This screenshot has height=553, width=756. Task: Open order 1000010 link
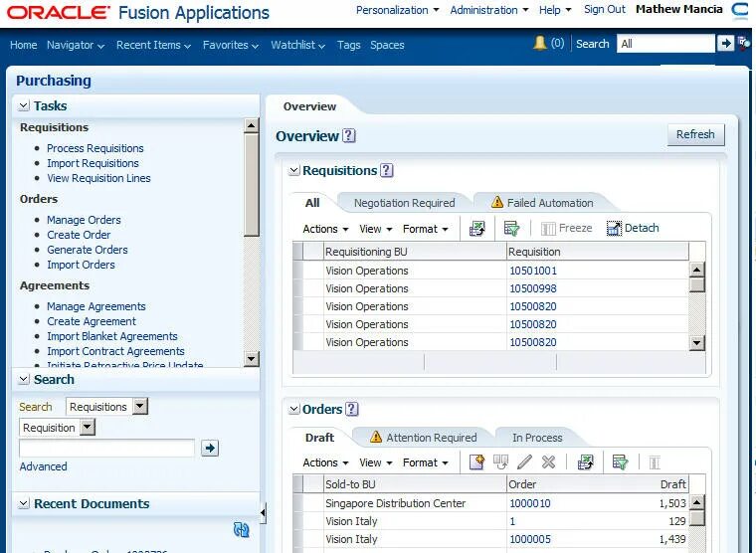[x=530, y=503]
